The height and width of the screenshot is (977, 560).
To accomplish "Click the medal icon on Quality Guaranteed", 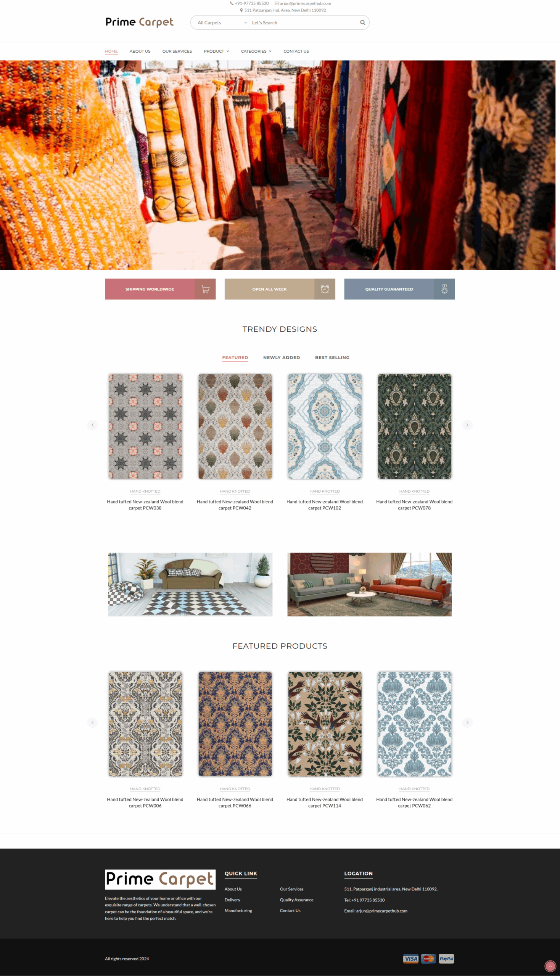I will point(444,289).
